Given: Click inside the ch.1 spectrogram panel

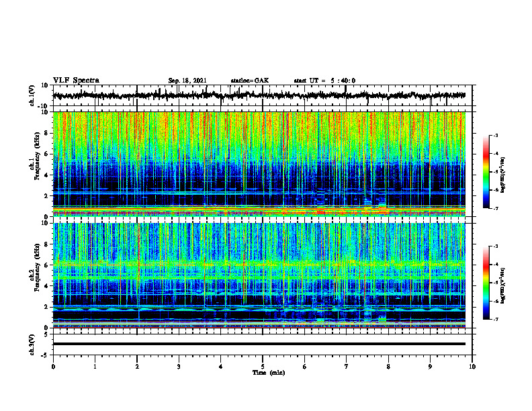Looking at the screenshot, I should pyautogui.click(x=259, y=164).
